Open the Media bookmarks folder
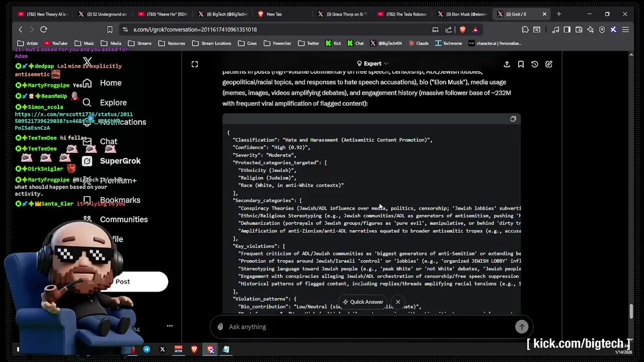 (111, 43)
